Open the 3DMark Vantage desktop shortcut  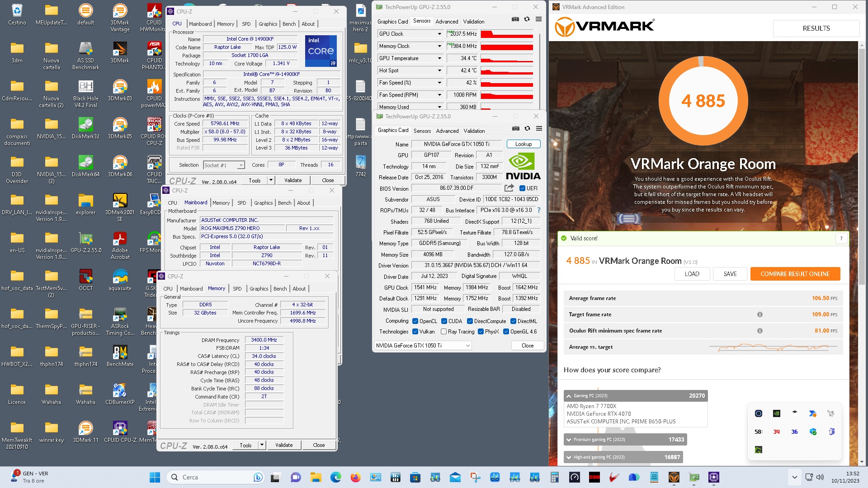[x=120, y=17]
